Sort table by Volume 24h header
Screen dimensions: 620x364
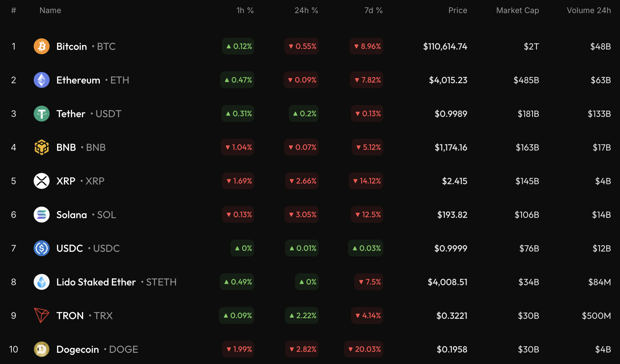[x=589, y=11]
